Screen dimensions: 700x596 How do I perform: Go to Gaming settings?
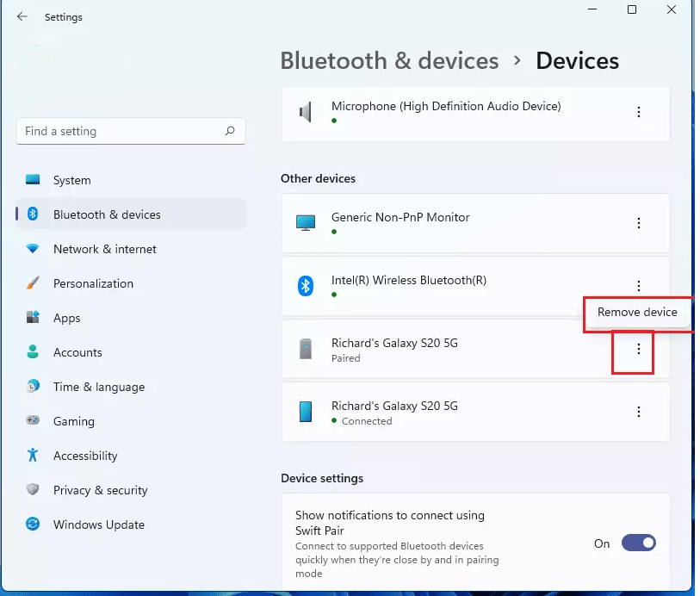[x=131, y=421]
